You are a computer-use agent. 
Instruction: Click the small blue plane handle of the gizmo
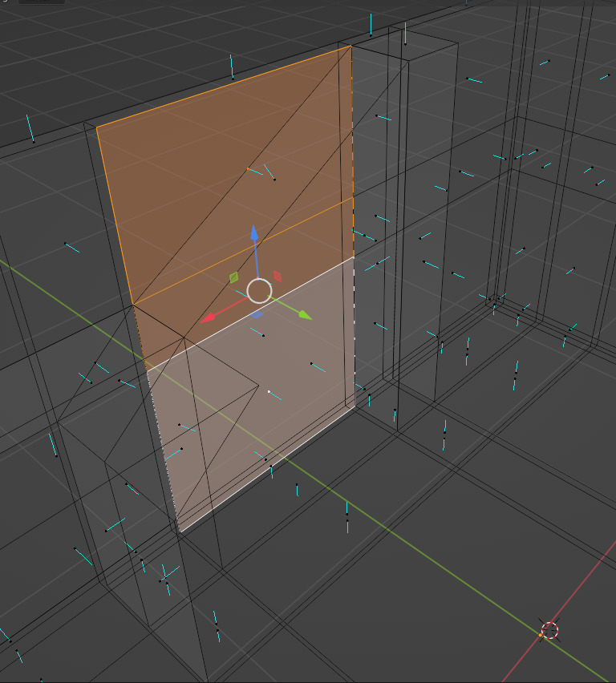(x=257, y=314)
